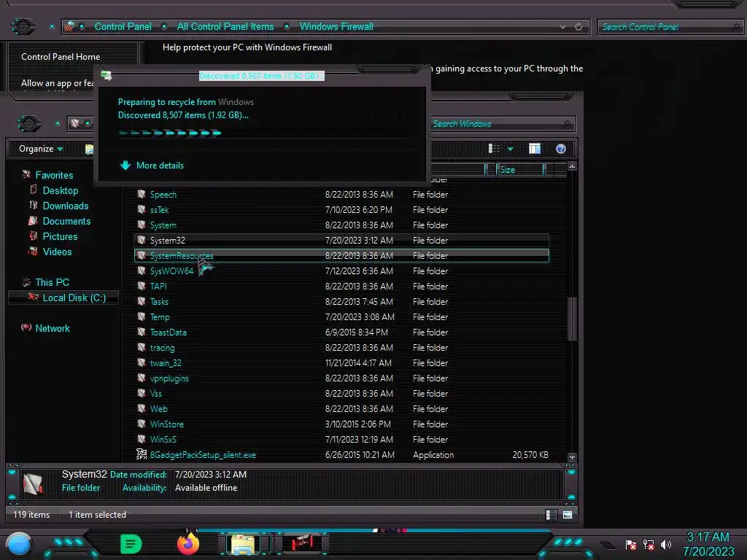Open Control Panel address history dropdown
The image size is (747, 560).
coord(563,27)
